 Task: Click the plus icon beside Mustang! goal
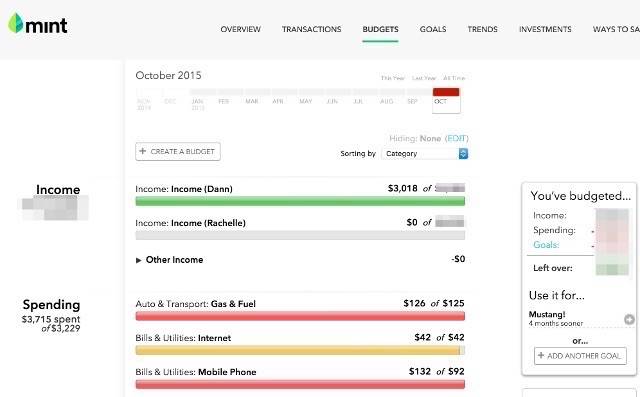coord(629,319)
